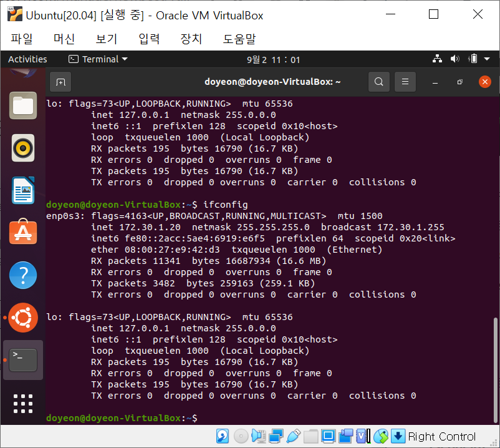Screen dimensions: 500x448
Task: Open new tab in the terminal
Action: click(x=60, y=82)
